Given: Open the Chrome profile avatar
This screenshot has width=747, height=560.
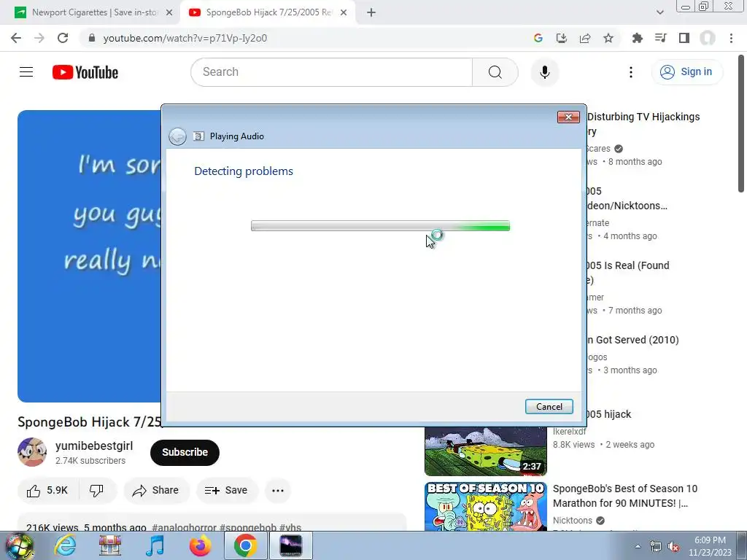Looking at the screenshot, I should 708,38.
